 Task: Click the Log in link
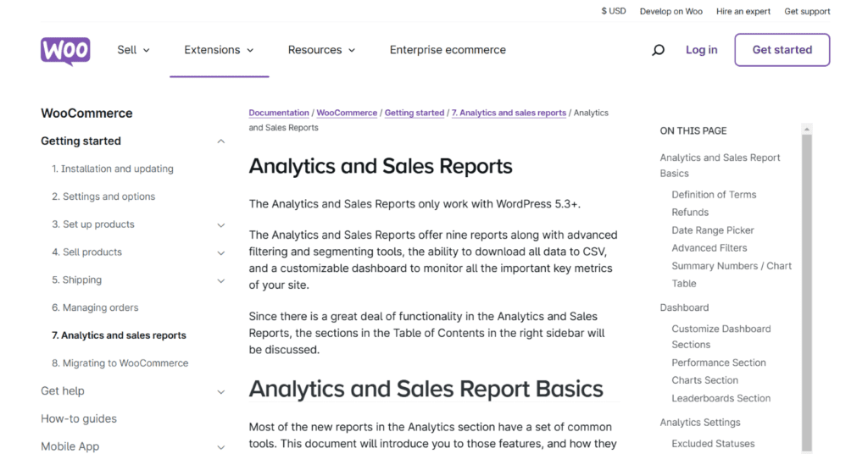click(701, 50)
